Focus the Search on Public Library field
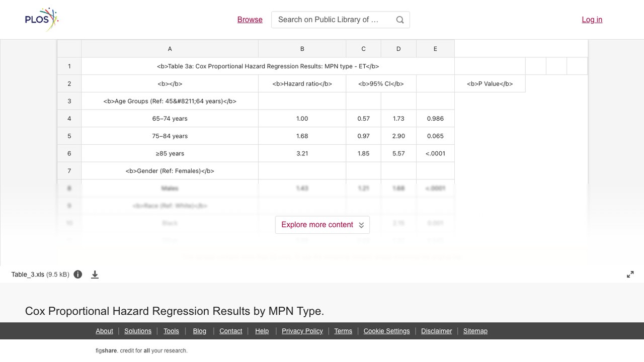Screen dimensions: 644x362 click(x=341, y=20)
